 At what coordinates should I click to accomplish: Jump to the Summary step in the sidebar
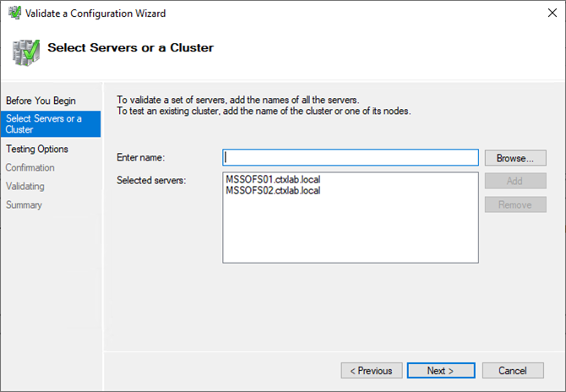click(24, 204)
